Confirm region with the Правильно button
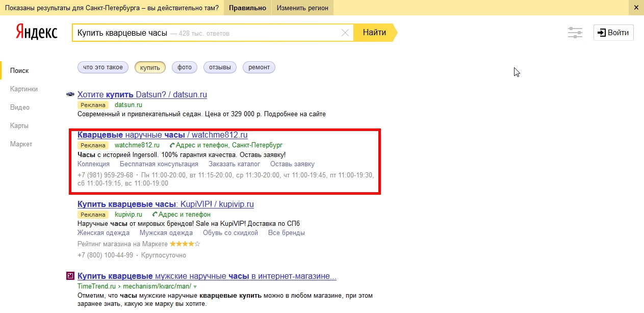 [247, 8]
